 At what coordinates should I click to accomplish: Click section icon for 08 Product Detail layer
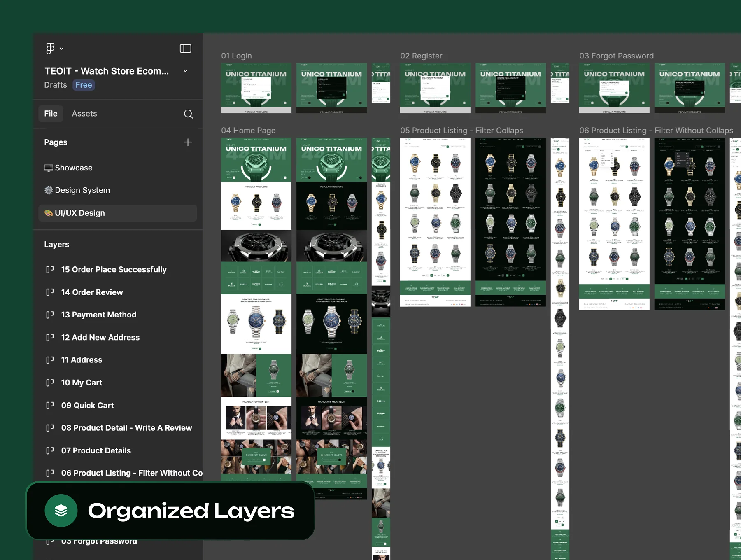[50, 428]
